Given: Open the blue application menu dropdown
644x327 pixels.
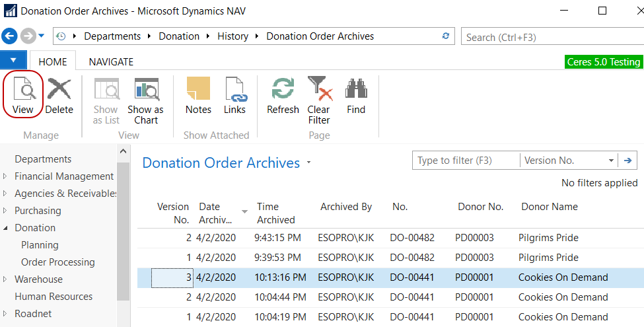Looking at the screenshot, I should pos(13,61).
